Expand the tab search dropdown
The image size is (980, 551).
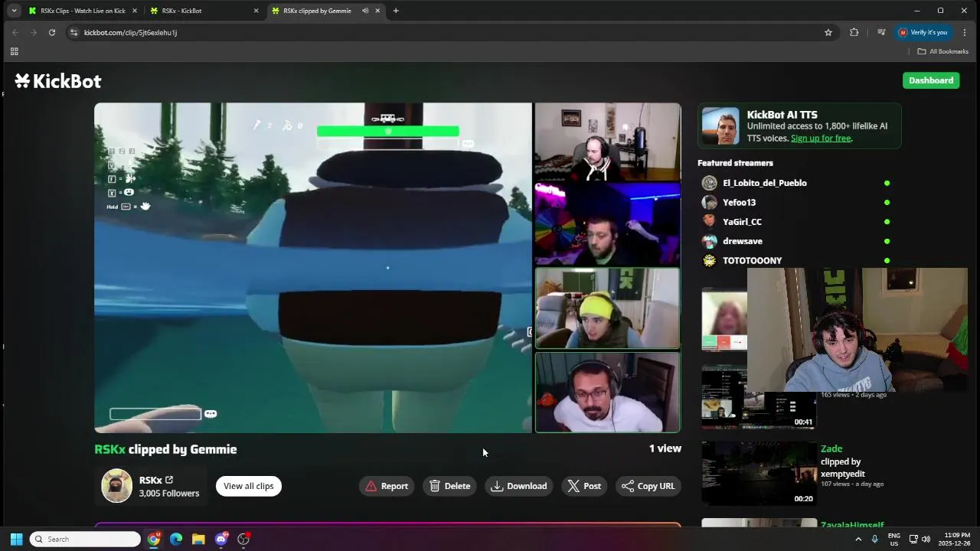click(14, 11)
